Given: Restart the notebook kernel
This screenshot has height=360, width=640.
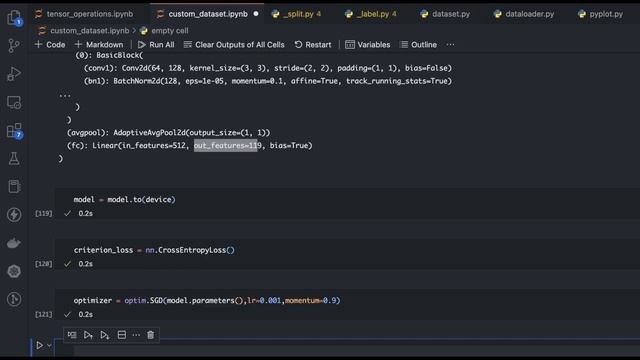Looking at the screenshot, I should click(x=313, y=44).
